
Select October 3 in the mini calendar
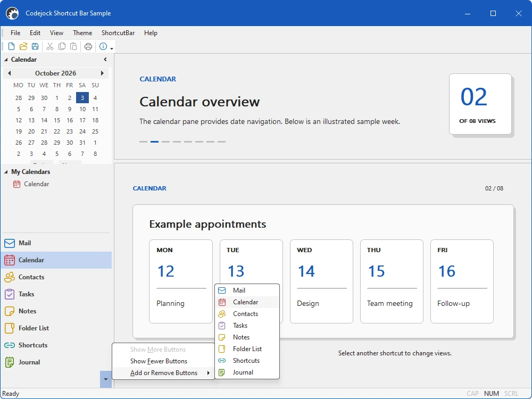[x=82, y=98]
